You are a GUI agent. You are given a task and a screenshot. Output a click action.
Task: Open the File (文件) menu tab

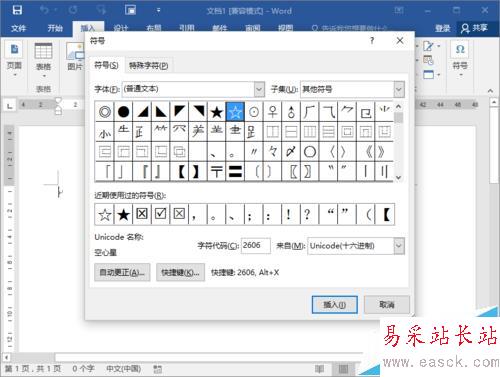pos(18,28)
